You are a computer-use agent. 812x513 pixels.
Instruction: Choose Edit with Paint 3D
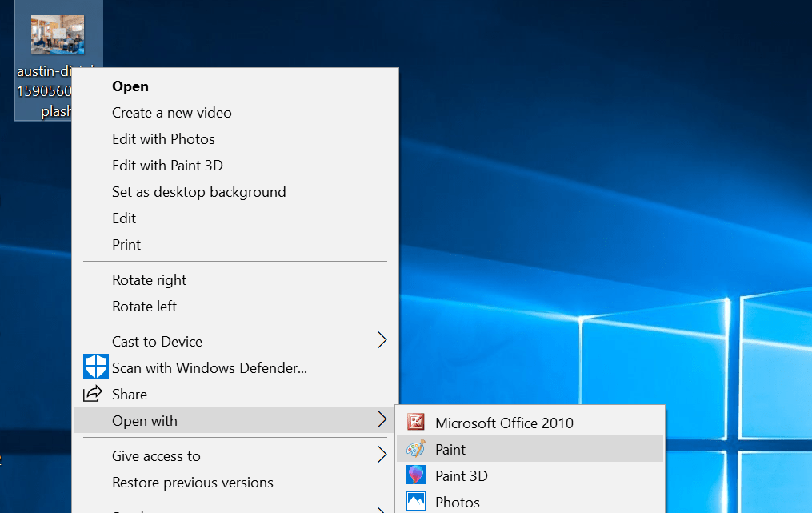coord(236,166)
